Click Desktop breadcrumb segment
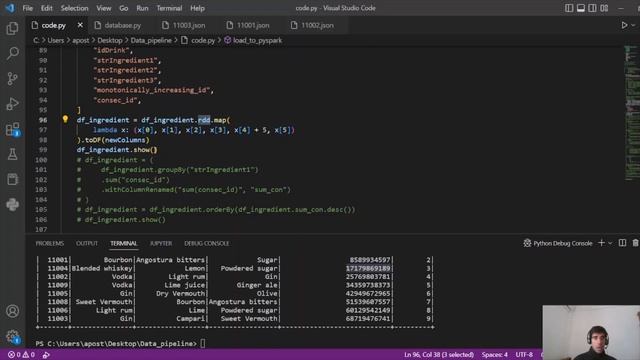 pos(110,40)
